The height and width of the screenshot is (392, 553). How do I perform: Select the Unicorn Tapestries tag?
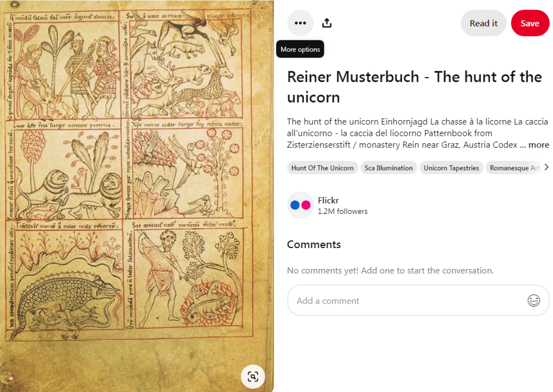pos(451,168)
